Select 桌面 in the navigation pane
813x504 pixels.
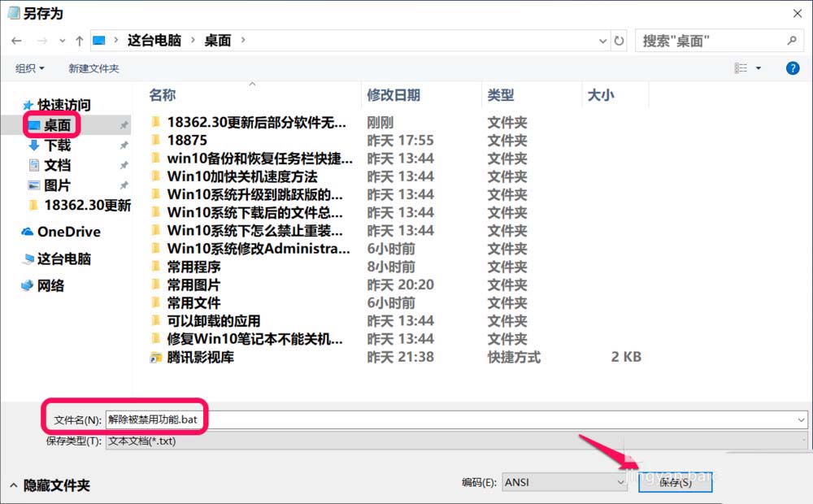pos(57,125)
